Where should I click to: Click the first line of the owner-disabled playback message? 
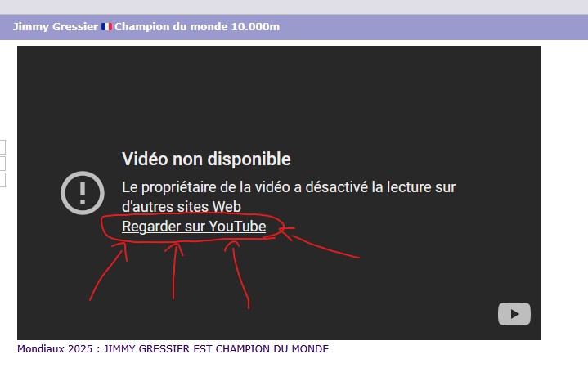288,187
